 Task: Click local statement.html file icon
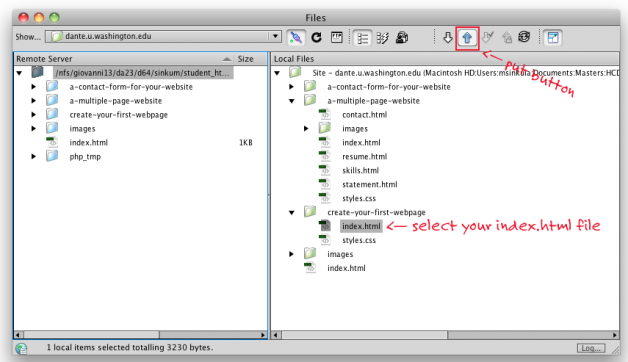[324, 184]
